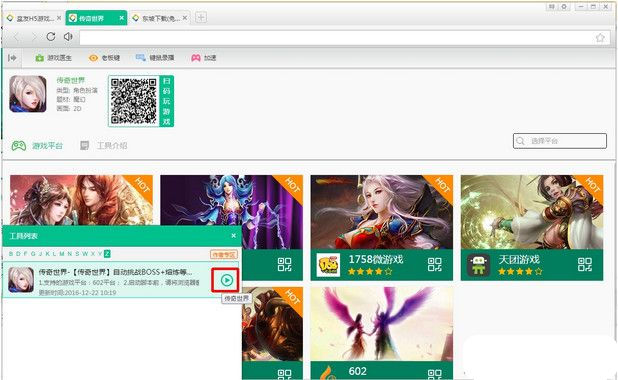Screen dimensions: 618x380
Task: Run the 传奇世界 auto BOSS script play button
Action: tap(227, 280)
